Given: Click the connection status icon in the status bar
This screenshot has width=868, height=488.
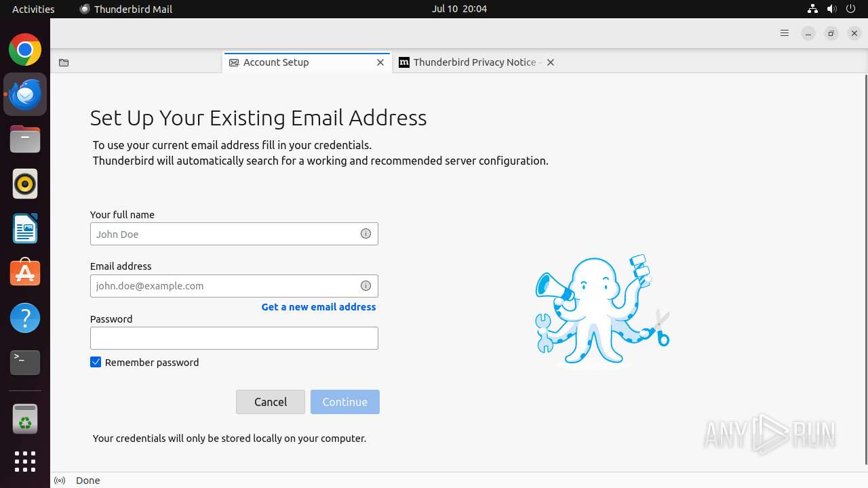Looking at the screenshot, I should pos(60,481).
